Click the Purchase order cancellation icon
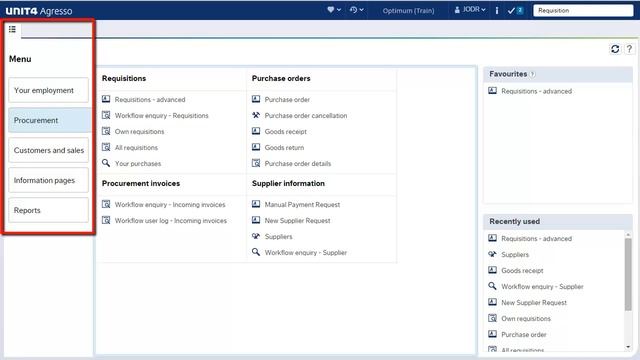 click(x=256, y=115)
